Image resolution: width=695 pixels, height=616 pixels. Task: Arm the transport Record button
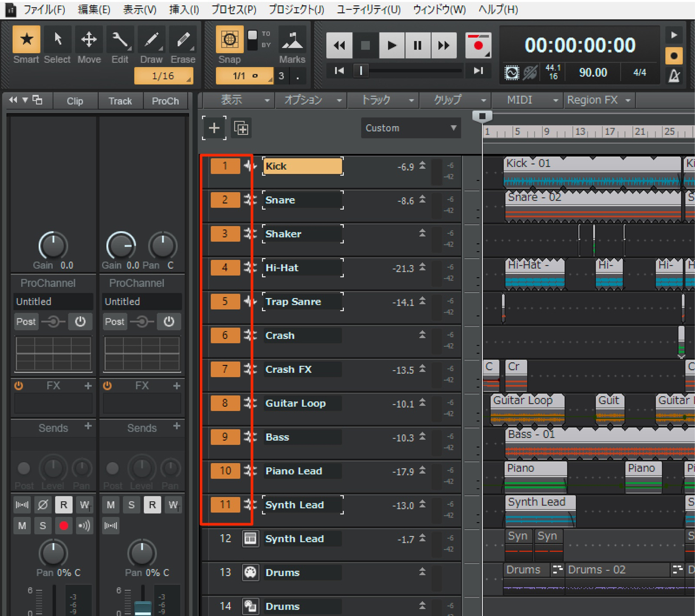(478, 46)
